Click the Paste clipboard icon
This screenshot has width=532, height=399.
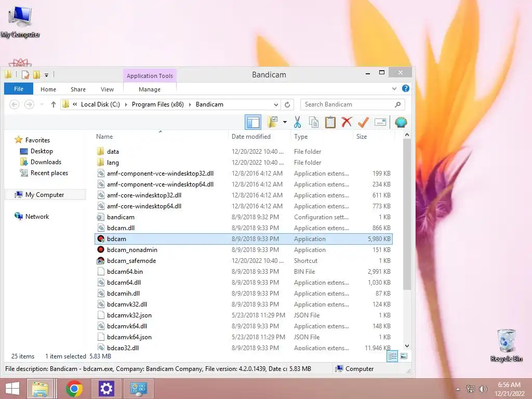[330, 122]
